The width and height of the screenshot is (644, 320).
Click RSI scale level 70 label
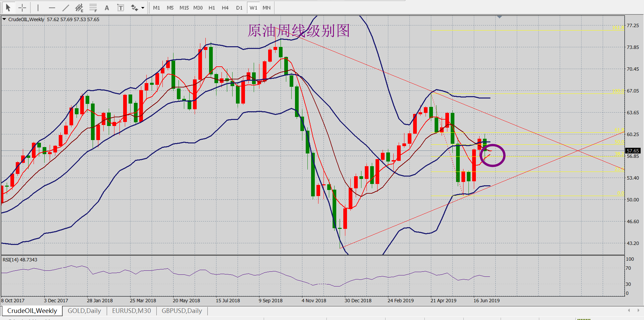pyautogui.click(x=628, y=268)
